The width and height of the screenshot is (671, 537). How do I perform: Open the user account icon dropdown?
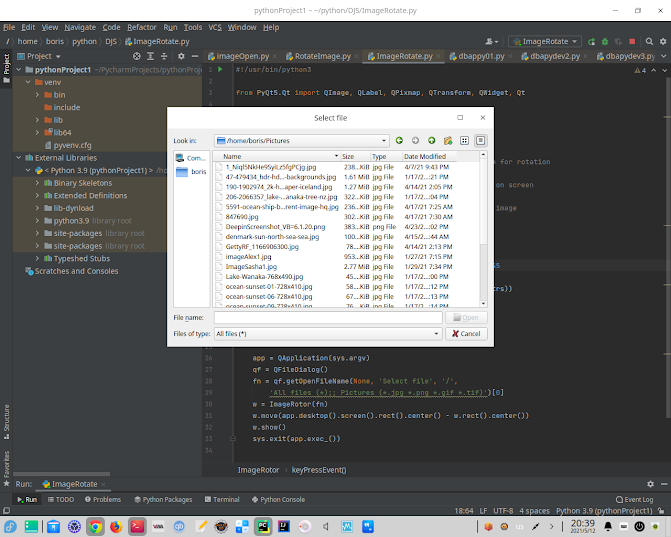[492, 42]
